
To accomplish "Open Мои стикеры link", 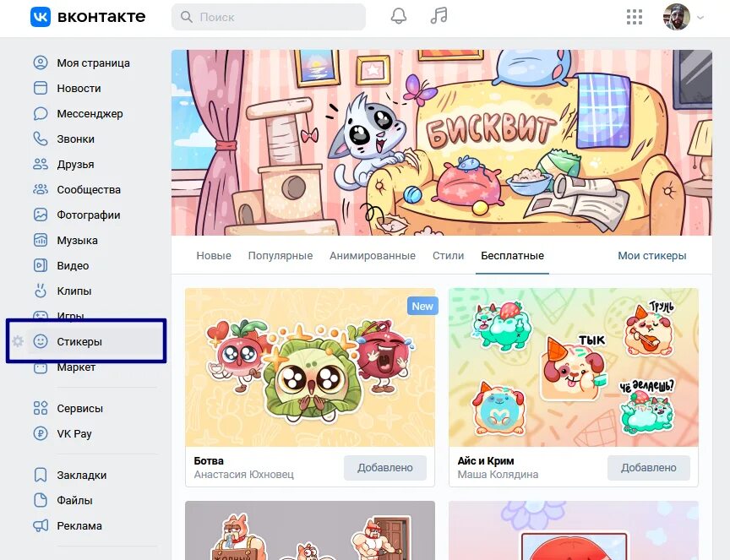I will point(651,256).
